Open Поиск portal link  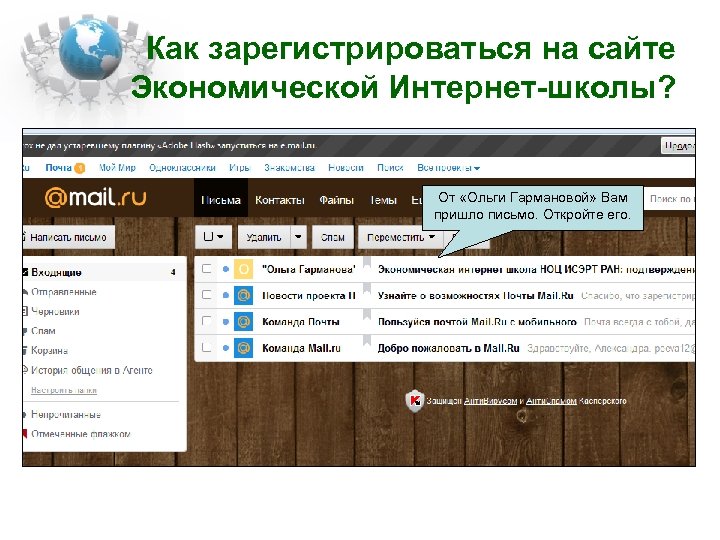click(390, 168)
